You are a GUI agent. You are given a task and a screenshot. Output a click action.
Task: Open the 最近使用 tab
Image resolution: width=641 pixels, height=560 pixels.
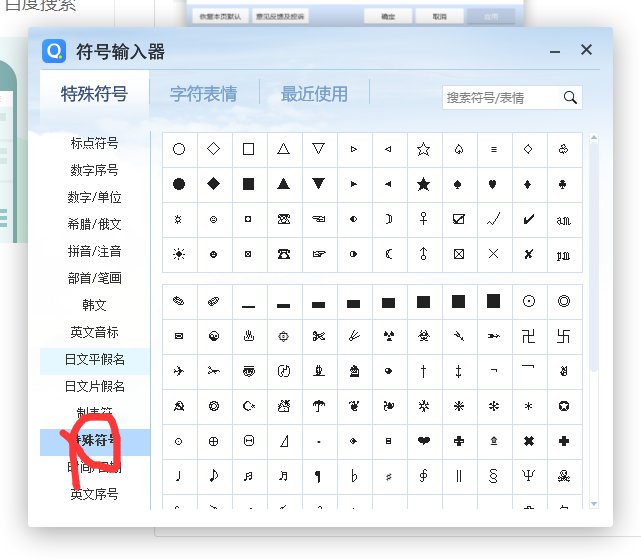(314, 94)
